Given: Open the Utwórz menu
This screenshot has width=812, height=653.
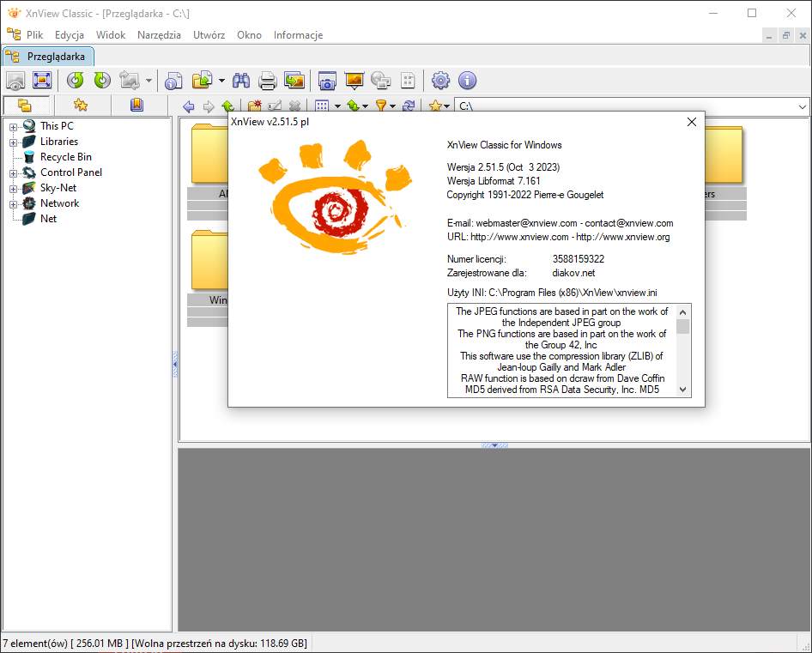Looking at the screenshot, I should [x=209, y=35].
